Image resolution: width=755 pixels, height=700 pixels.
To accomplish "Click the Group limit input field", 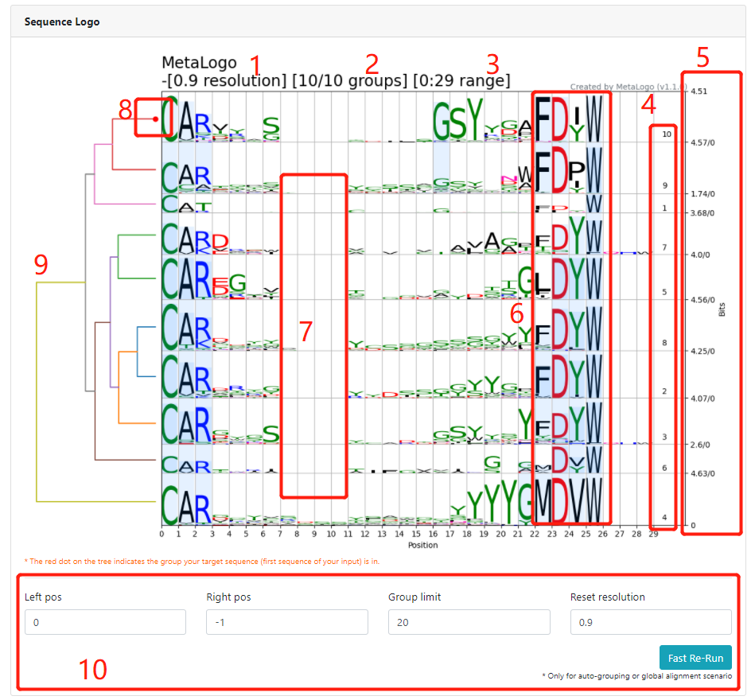I will tap(469, 622).
